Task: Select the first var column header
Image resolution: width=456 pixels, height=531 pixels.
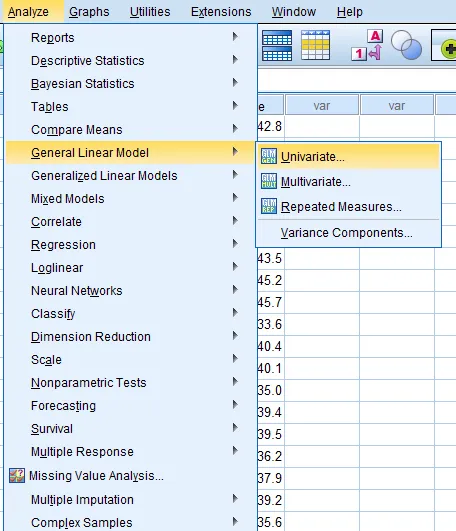Action: (x=322, y=105)
